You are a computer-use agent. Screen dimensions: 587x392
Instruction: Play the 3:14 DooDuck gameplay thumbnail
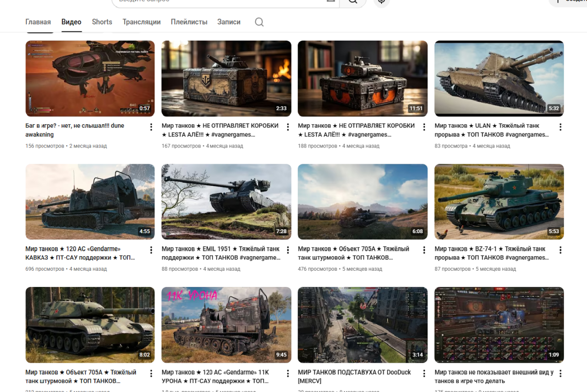[362, 325]
